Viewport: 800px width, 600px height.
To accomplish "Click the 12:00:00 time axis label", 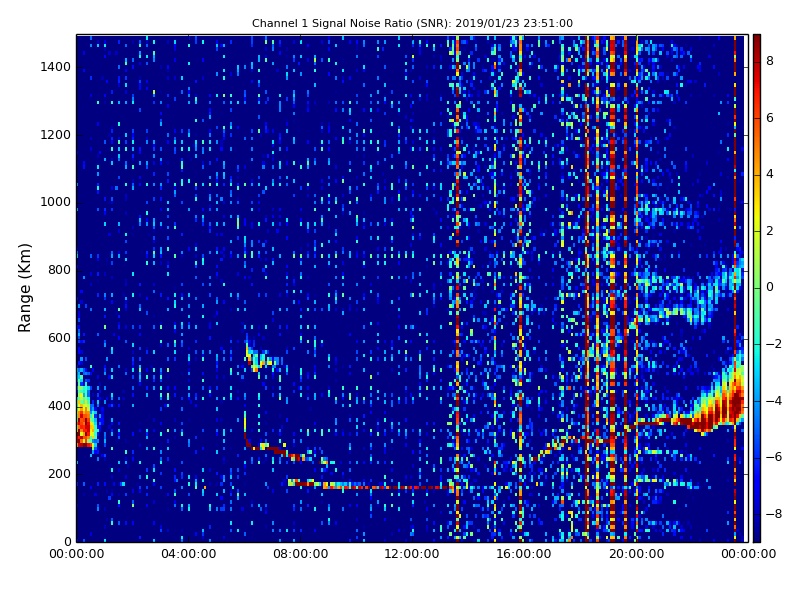I will tap(412, 554).
